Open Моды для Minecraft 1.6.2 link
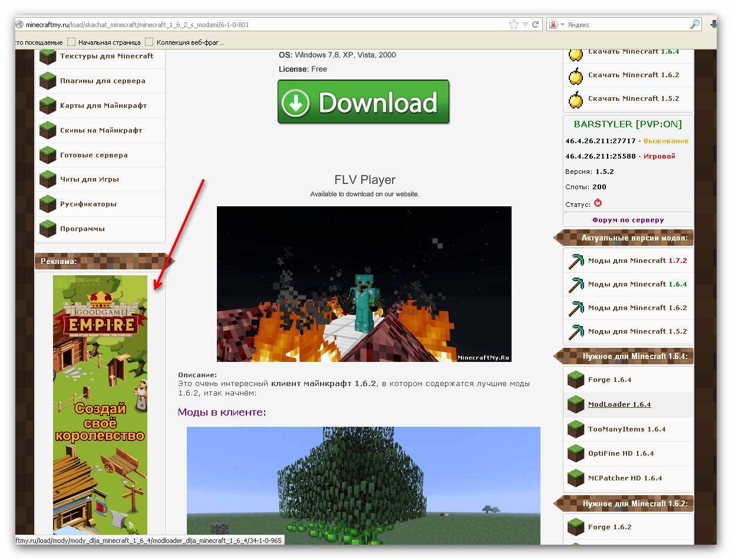 638,308
